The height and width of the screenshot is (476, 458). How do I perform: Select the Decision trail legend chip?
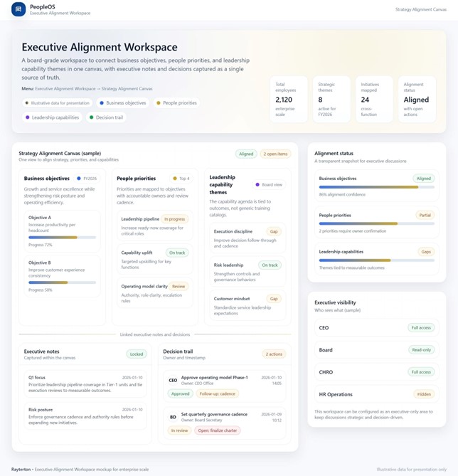click(106, 117)
